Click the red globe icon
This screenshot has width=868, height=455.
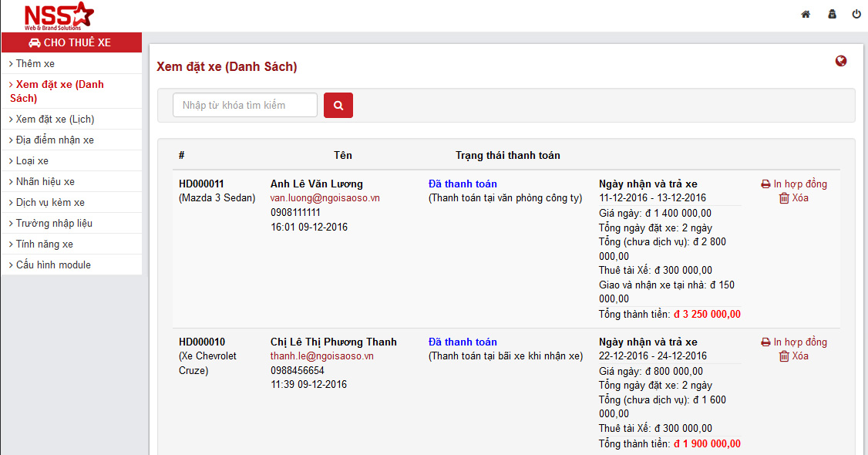coord(841,61)
